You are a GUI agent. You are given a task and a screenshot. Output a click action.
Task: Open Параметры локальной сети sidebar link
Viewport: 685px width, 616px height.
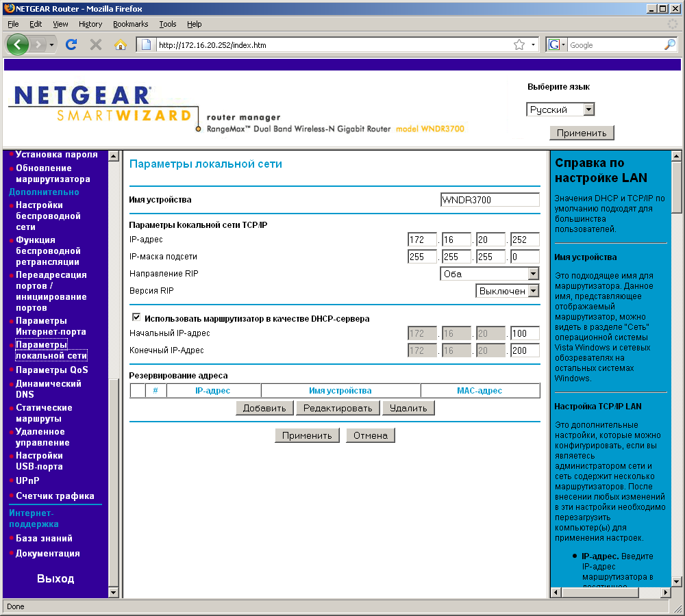(x=51, y=350)
